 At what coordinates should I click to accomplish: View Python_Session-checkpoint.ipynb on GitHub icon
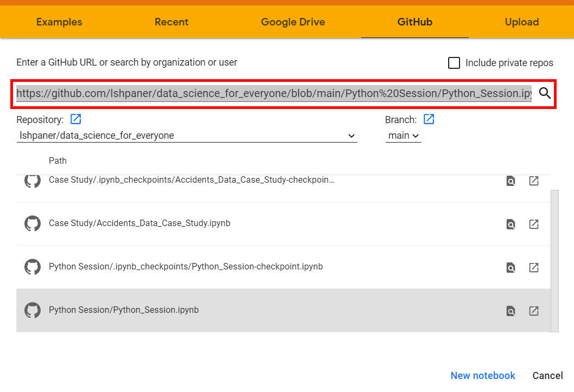[511, 268]
